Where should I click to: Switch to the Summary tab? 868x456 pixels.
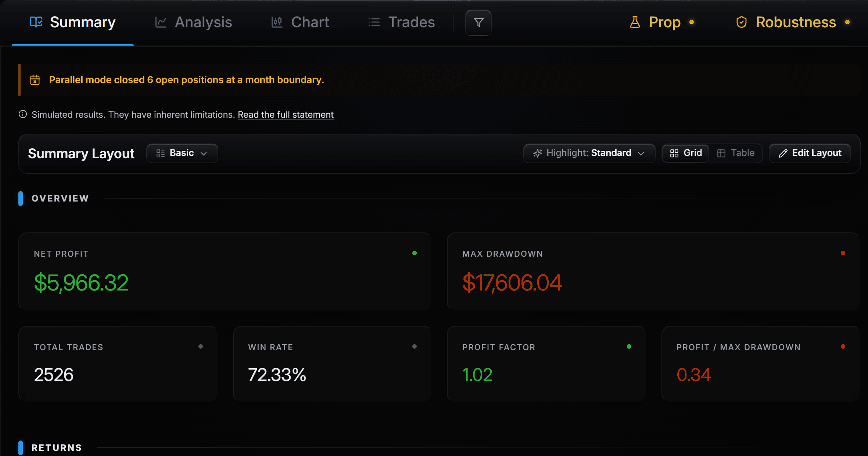(x=73, y=22)
